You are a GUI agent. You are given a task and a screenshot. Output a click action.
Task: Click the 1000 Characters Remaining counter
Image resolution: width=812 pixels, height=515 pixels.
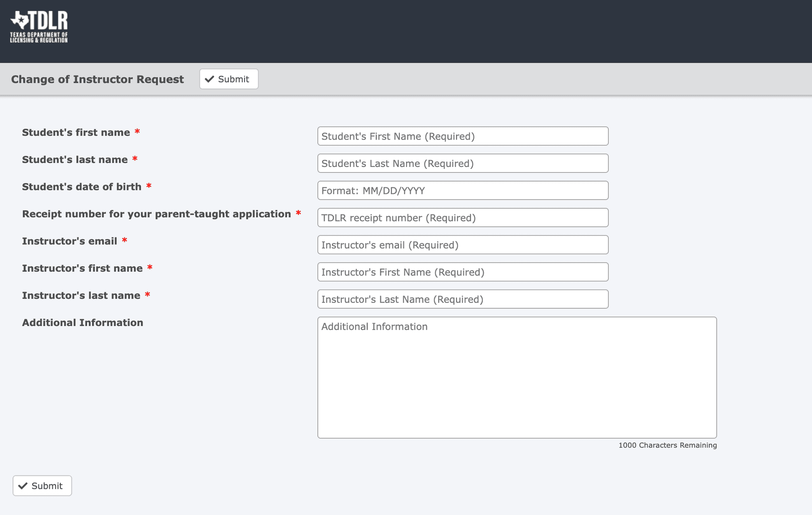point(667,445)
